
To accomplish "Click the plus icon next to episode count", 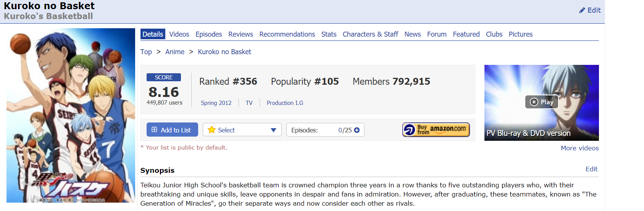I will (357, 130).
